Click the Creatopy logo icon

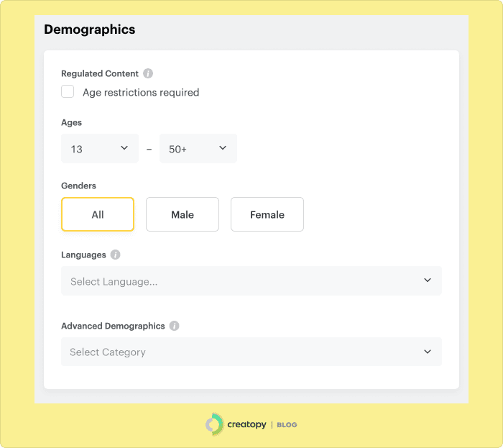[214, 424]
